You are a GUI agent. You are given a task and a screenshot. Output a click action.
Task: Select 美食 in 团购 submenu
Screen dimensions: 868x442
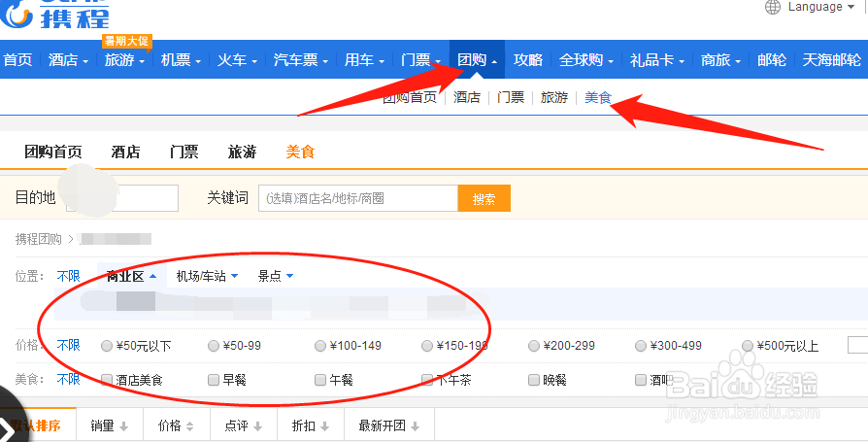[x=598, y=97]
